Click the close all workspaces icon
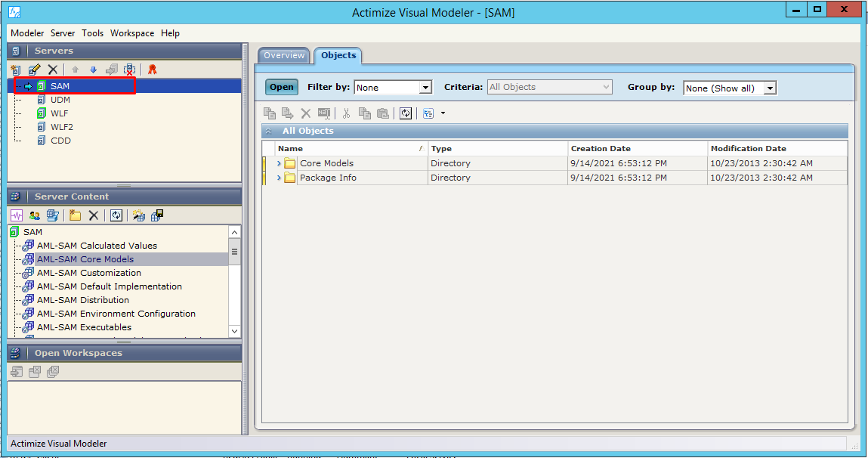The image size is (868, 458). [53, 372]
